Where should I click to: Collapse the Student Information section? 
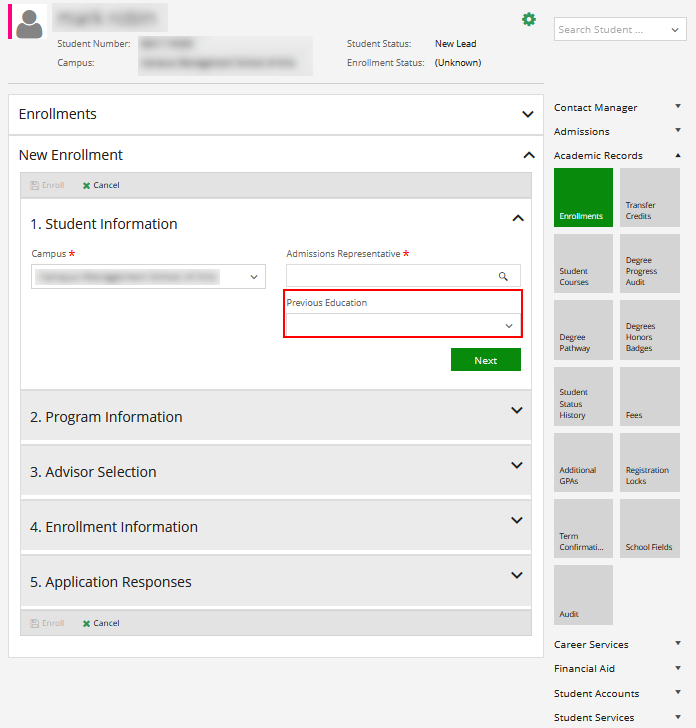click(x=518, y=218)
